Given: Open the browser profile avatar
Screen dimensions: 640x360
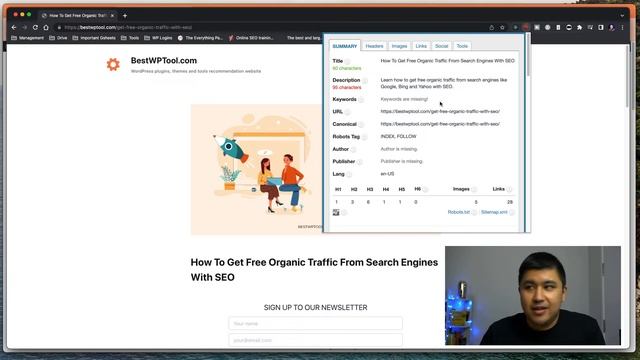Looking at the screenshot, I should 611,27.
